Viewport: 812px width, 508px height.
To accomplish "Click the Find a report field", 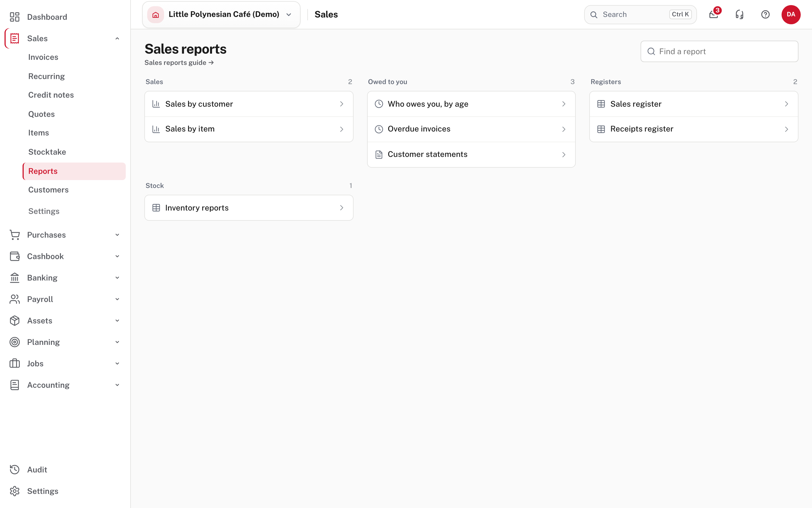I will point(719,51).
